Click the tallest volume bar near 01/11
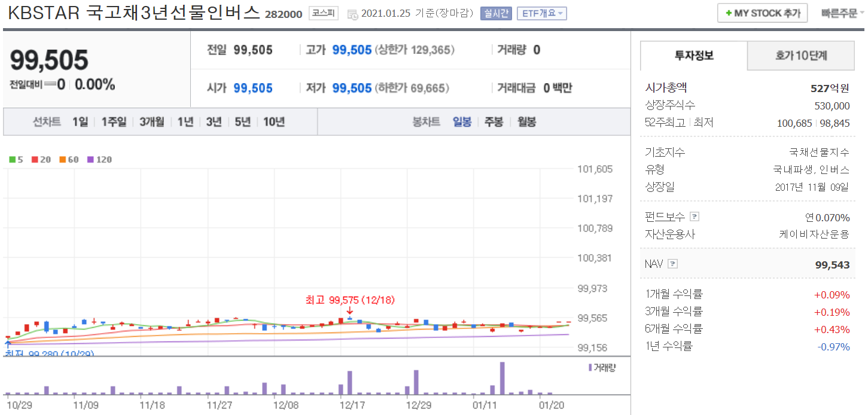The width and height of the screenshot is (868, 415). pyautogui.click(x=502, y=378)
